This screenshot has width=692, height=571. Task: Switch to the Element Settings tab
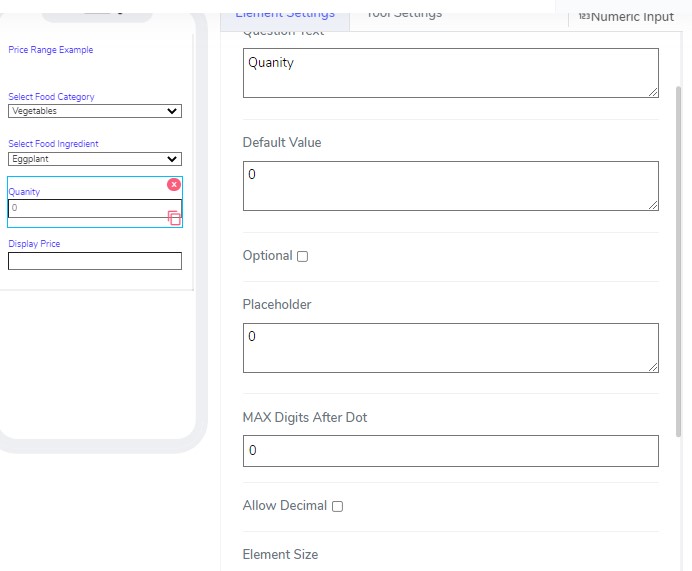285,14
